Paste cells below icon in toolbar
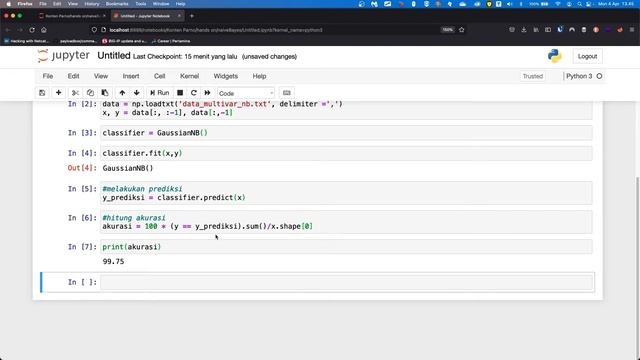The width and height of the screenshot is (640, 360). pos(105,93)
